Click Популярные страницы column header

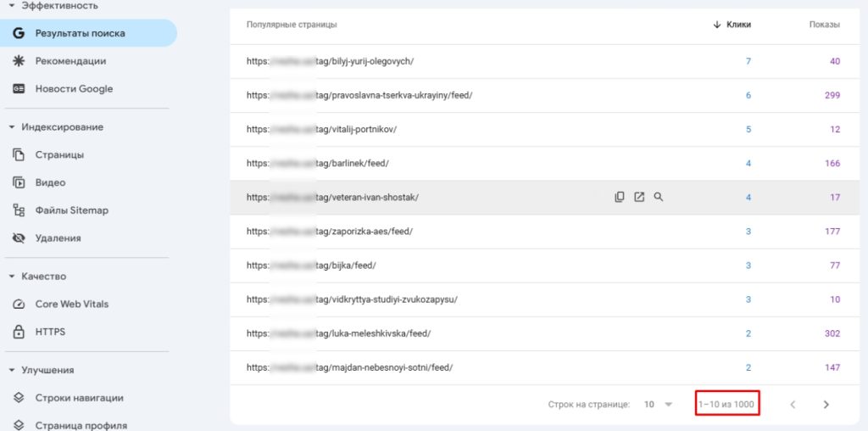pyautogui.click(x=292, y=25)
